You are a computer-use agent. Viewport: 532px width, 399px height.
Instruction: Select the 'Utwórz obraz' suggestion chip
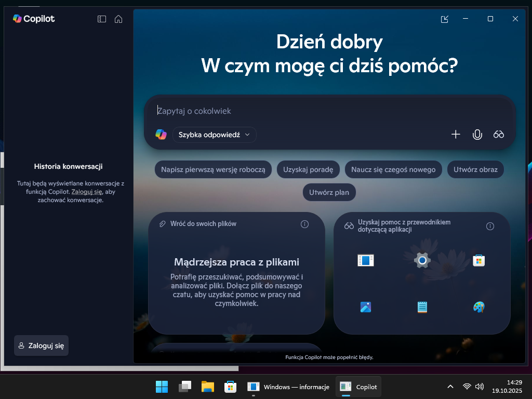(x=475, y=169)
